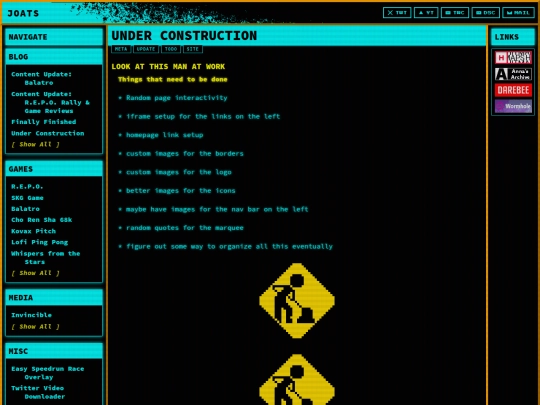Click the bottom construction worker sign image

pyautogui.click(x=297, y=380)
